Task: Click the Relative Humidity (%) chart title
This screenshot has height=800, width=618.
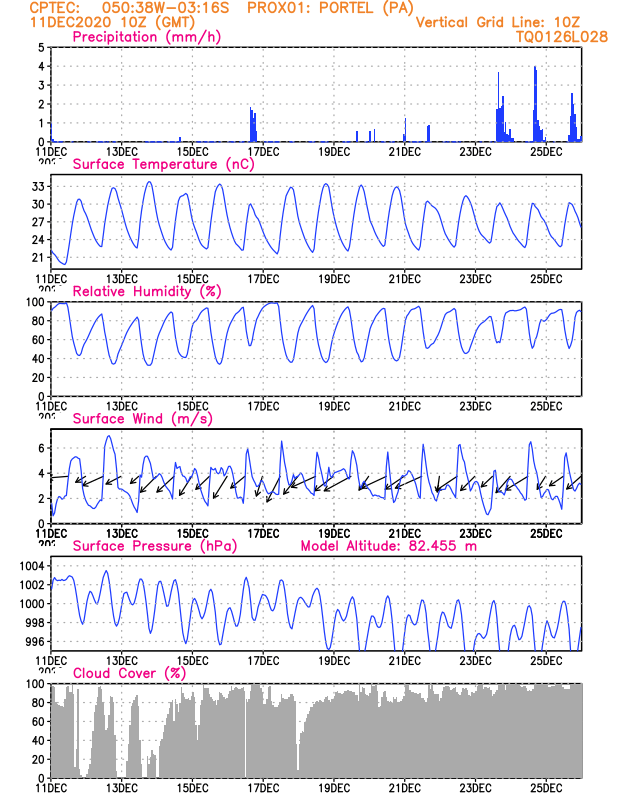Action: tap(147, 291)
